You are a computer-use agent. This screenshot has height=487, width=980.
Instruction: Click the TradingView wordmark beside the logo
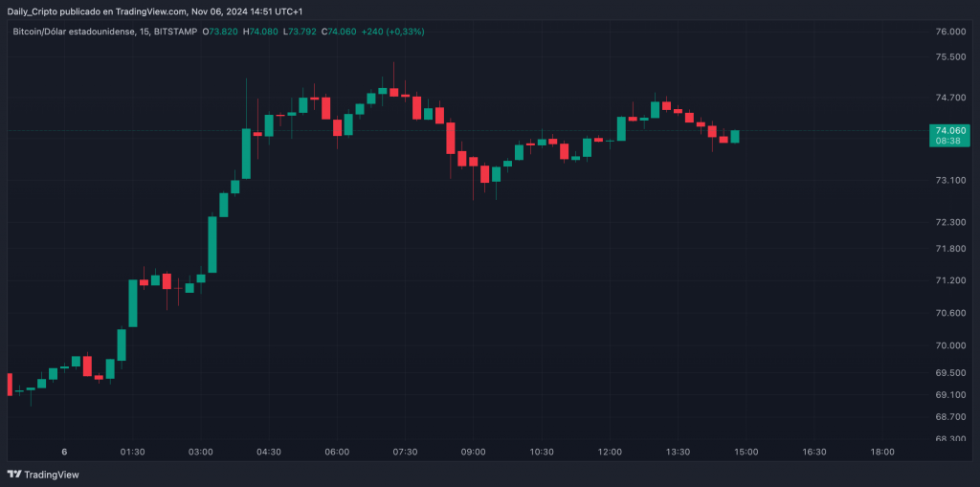point(52,474)
